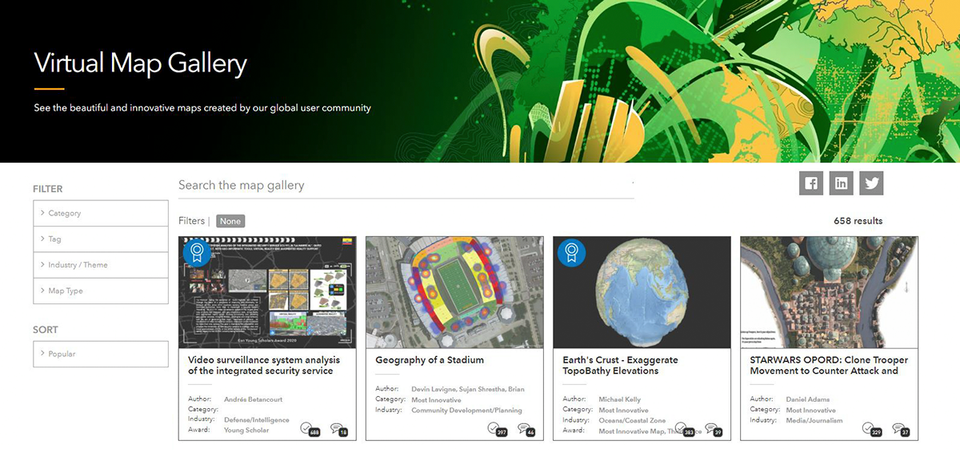Click the 658 results count
This screenshot has height=450, width=960.
(x=858, y=221)
